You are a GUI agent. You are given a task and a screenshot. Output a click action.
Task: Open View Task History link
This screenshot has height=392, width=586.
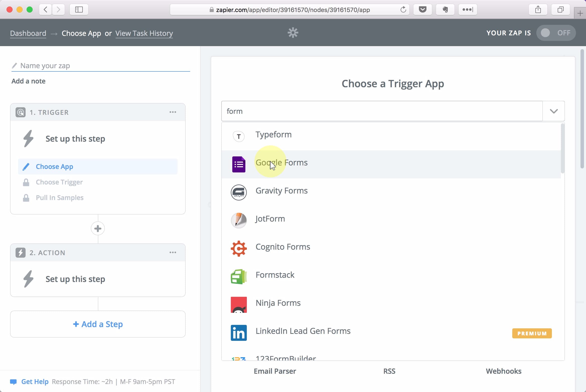pos(144,33)
